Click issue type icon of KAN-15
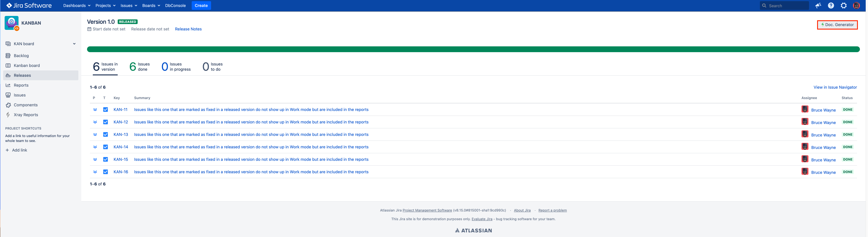 [x=106, y=160]
